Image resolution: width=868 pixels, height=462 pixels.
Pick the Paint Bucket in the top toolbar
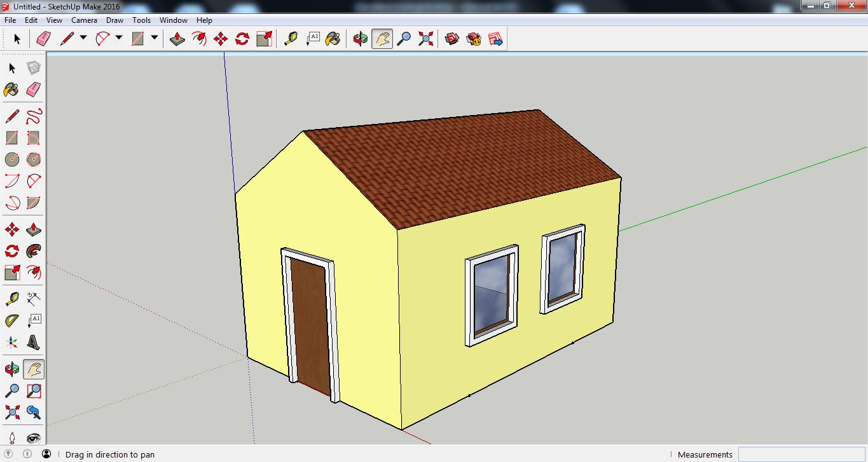click(x=333, y=39)
